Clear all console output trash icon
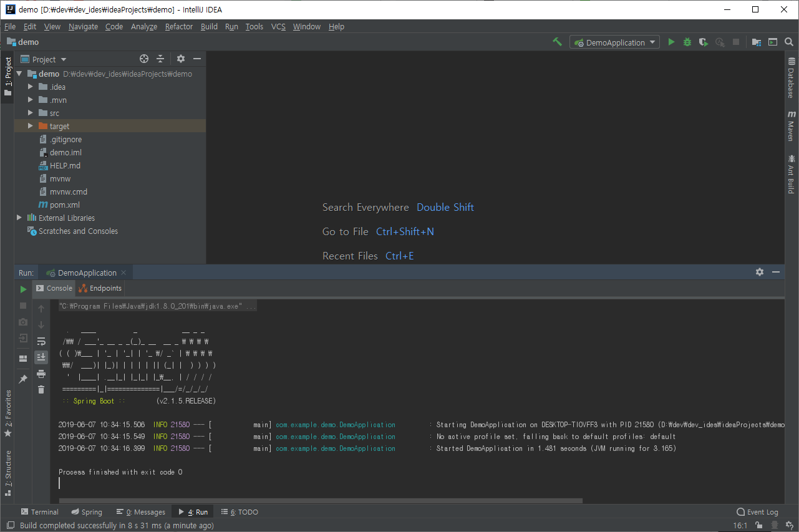Viewport: 799px width, 532px height. click(41, 390)
